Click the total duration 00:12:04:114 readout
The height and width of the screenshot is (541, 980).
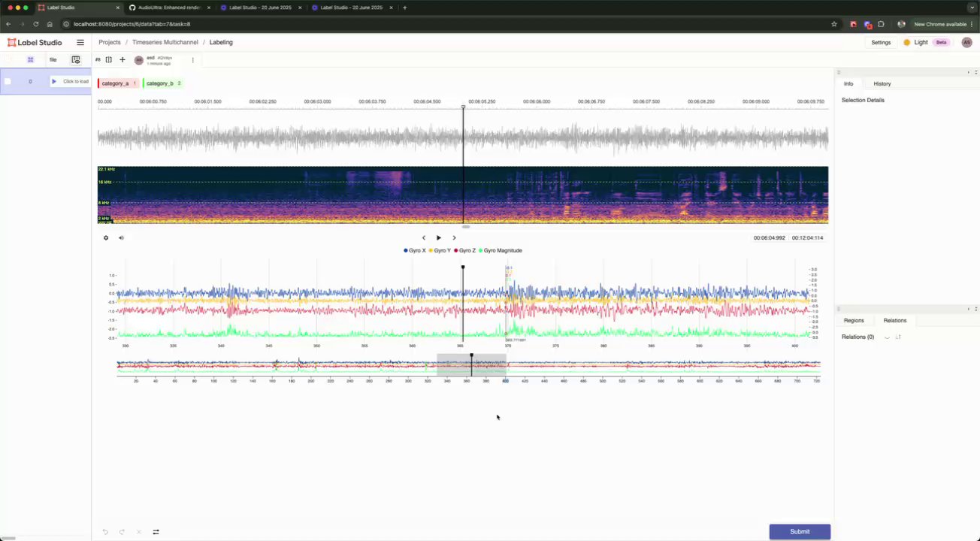[807, 238]
